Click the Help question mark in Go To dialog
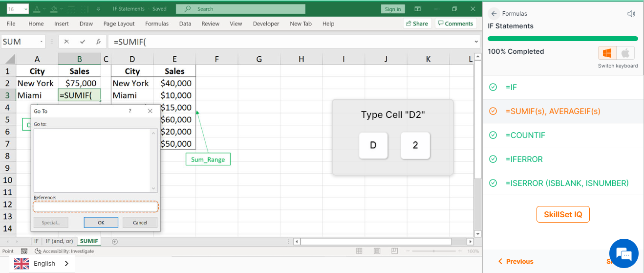This screenshot has height=273, width=644. click(x=130, y=111)
